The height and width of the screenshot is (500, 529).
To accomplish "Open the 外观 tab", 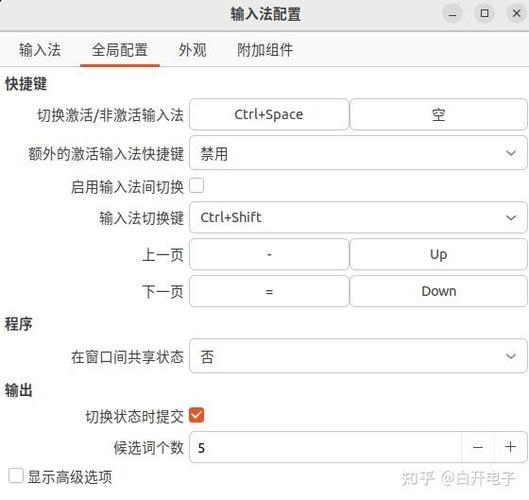I will point(192,50).
